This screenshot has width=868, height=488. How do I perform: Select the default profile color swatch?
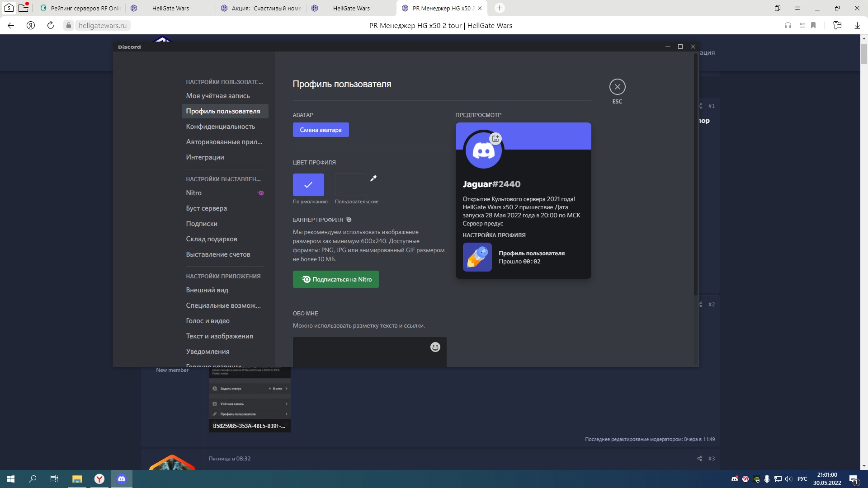[x=308, y=185]
